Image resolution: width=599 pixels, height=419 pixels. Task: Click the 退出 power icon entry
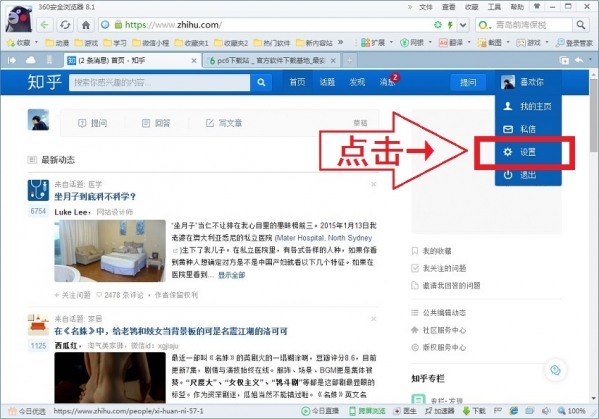tap(528, 175)
